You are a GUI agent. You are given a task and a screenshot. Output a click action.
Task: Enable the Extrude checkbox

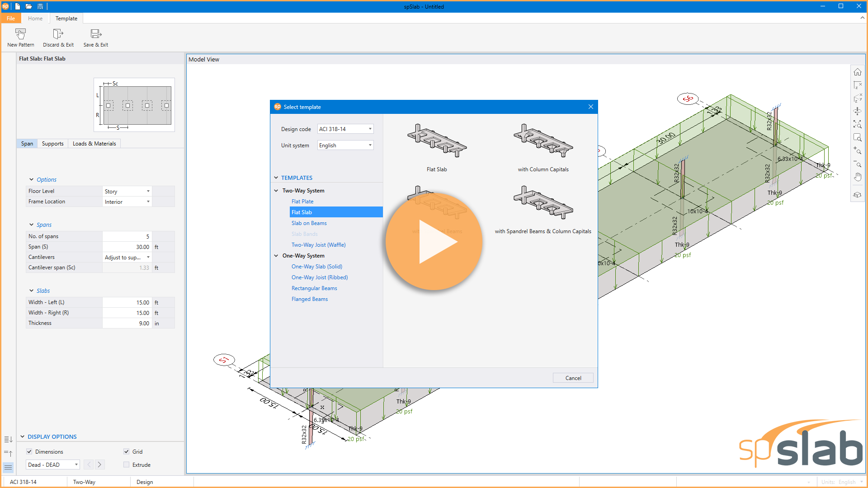[127, 465]
